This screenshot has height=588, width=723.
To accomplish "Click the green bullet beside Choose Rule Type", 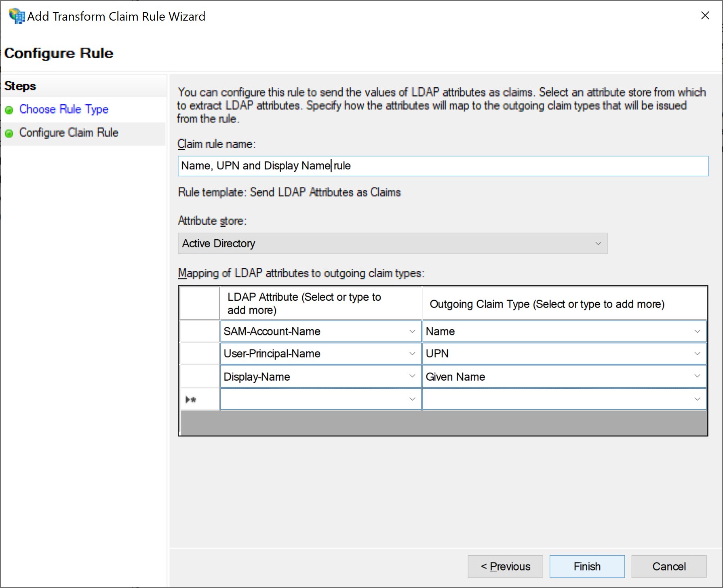I will 9,110.
